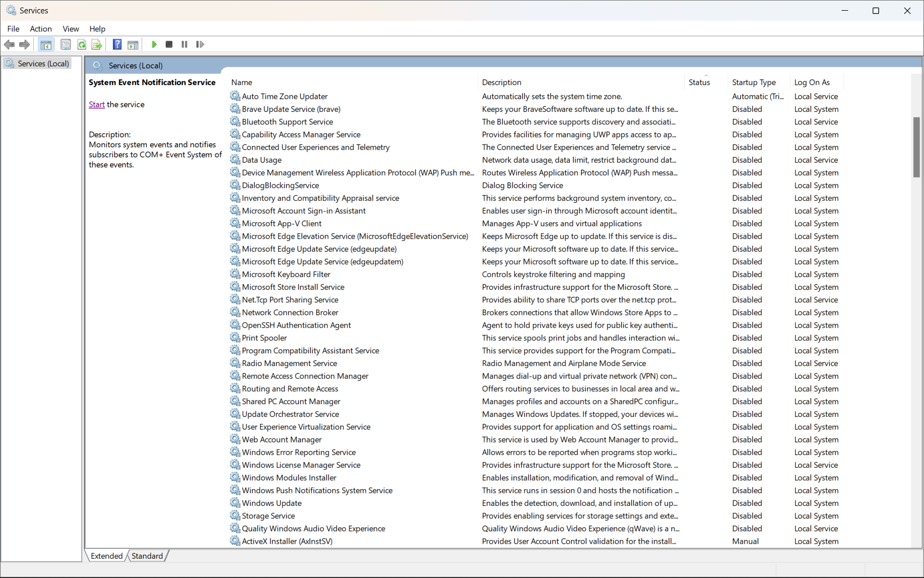This screenshot has height=578, width=924.
Task: Open the Action menu
Action: (41, 29)
